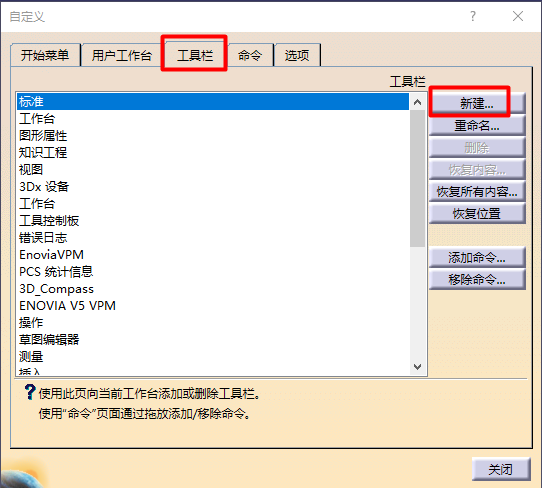
Task: Click 恢复所有内容... button
Action: point(477,191)
